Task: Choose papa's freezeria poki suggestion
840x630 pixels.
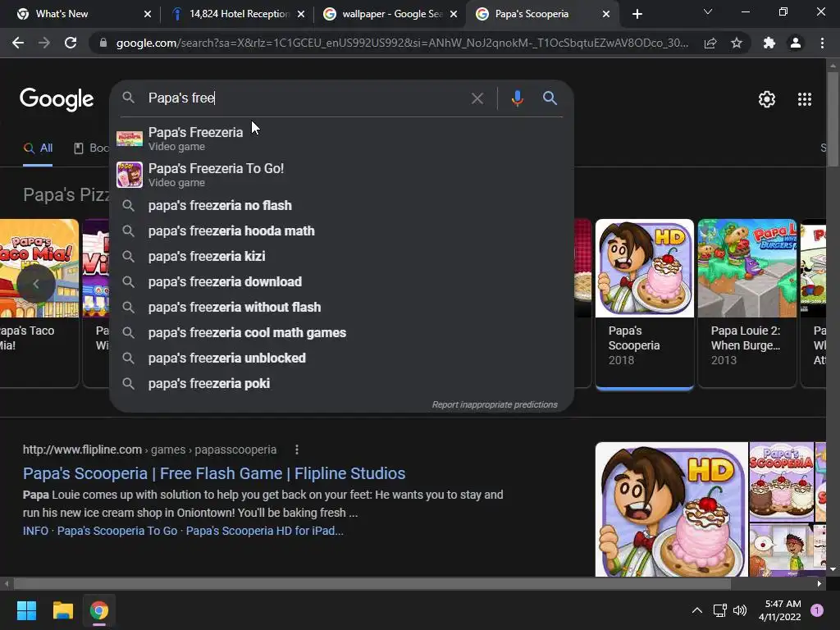Action: point(342,384)
